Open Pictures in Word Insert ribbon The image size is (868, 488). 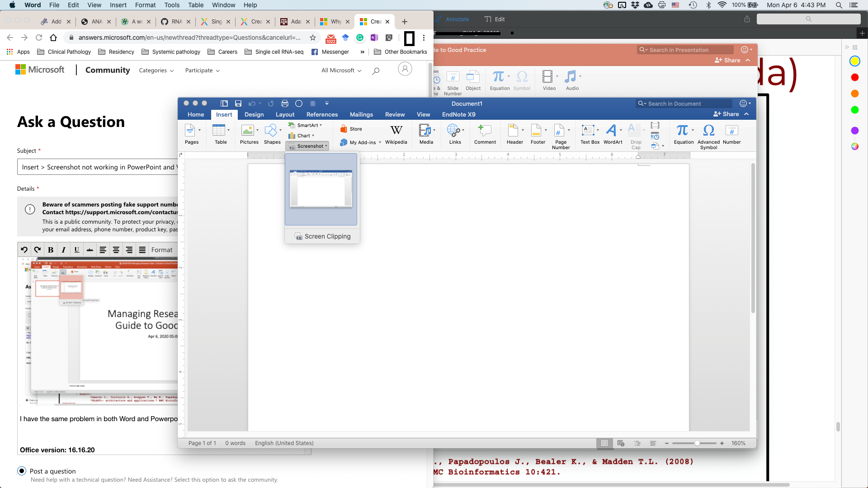[x=249, y=134]
